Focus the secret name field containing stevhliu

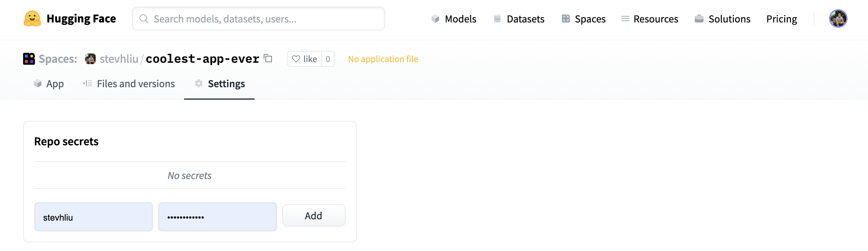pos(94,217)
